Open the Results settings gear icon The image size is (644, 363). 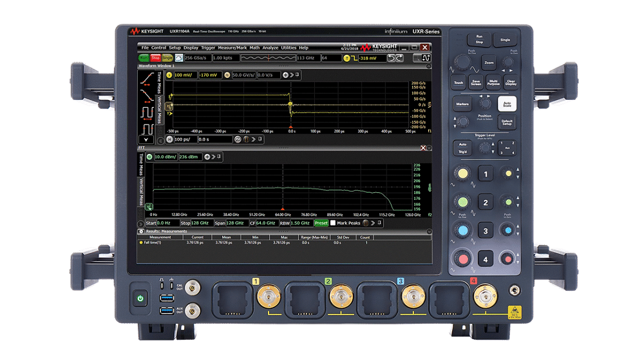[141, 231]
